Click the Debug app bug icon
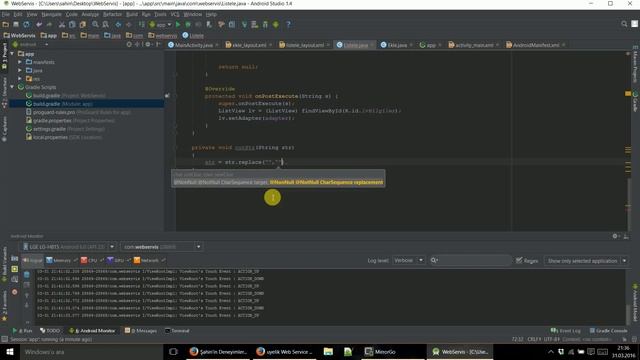This screenshot has height=360, width=640. 188,24
